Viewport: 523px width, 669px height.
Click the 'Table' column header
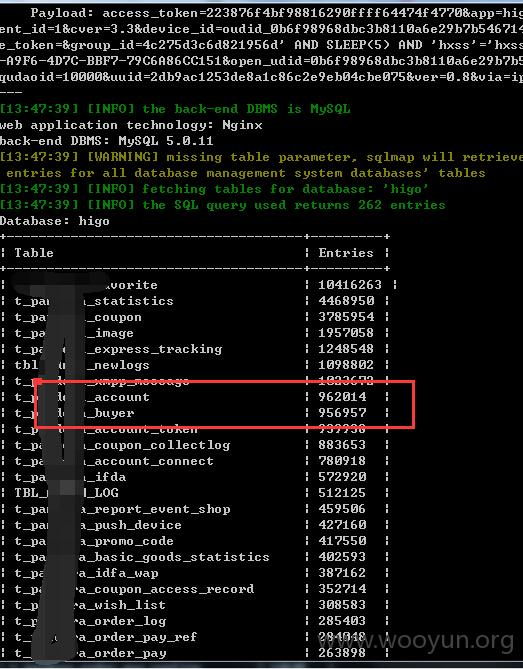pos(34,253)
